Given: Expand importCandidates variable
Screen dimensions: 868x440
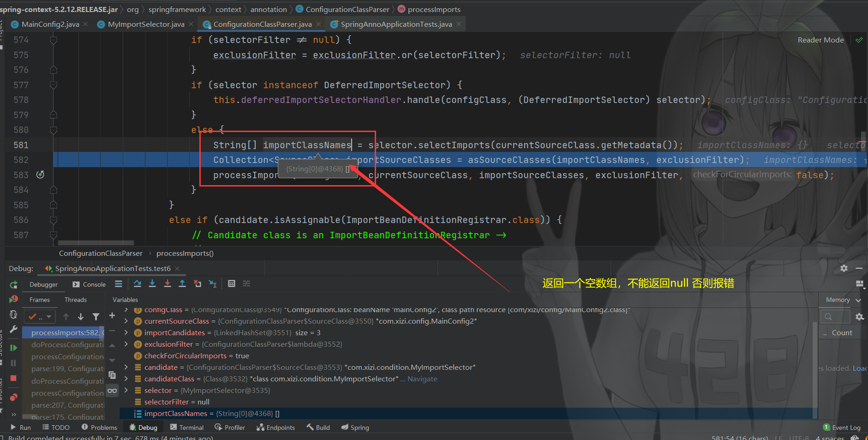Looking at the screenshot, I should pos(126,332).
